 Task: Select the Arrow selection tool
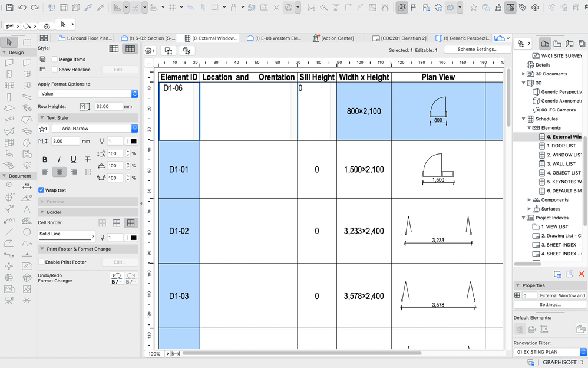[9, 42]
